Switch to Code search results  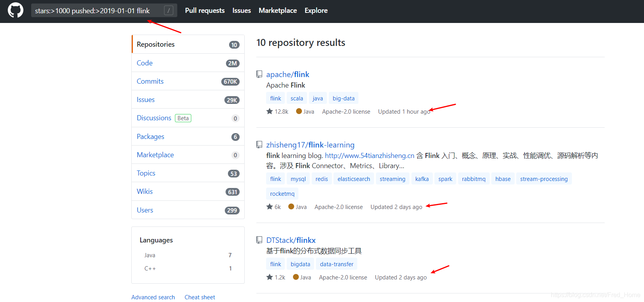188,63
